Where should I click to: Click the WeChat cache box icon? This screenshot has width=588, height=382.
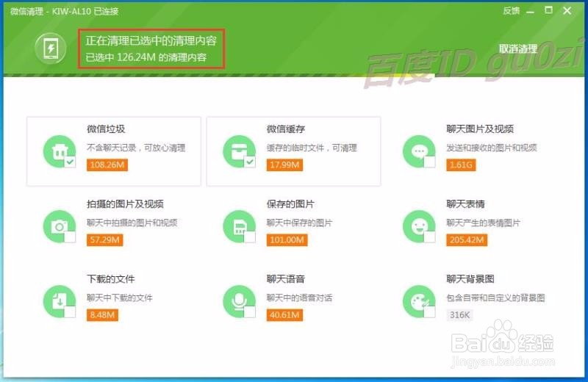[239, 151]
